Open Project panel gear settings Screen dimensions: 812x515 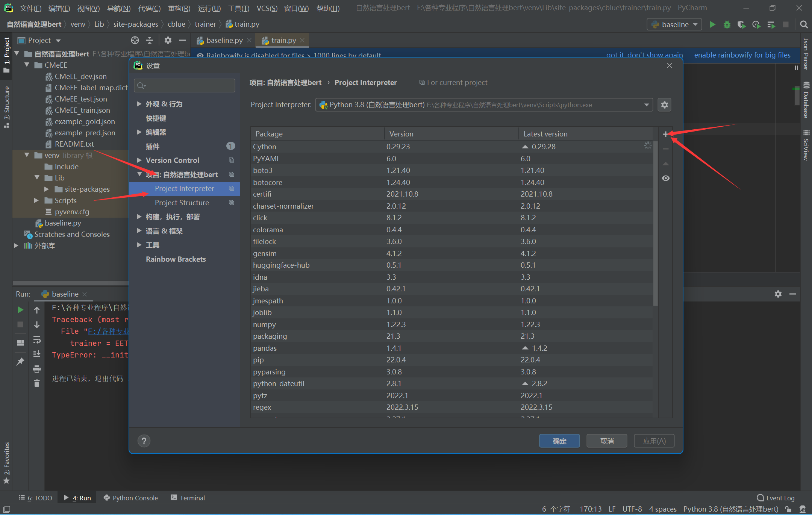[x=168, y=40]
